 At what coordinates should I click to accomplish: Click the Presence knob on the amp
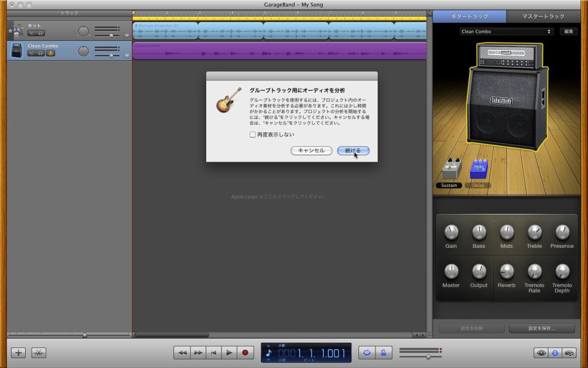[x=562, y=232]
